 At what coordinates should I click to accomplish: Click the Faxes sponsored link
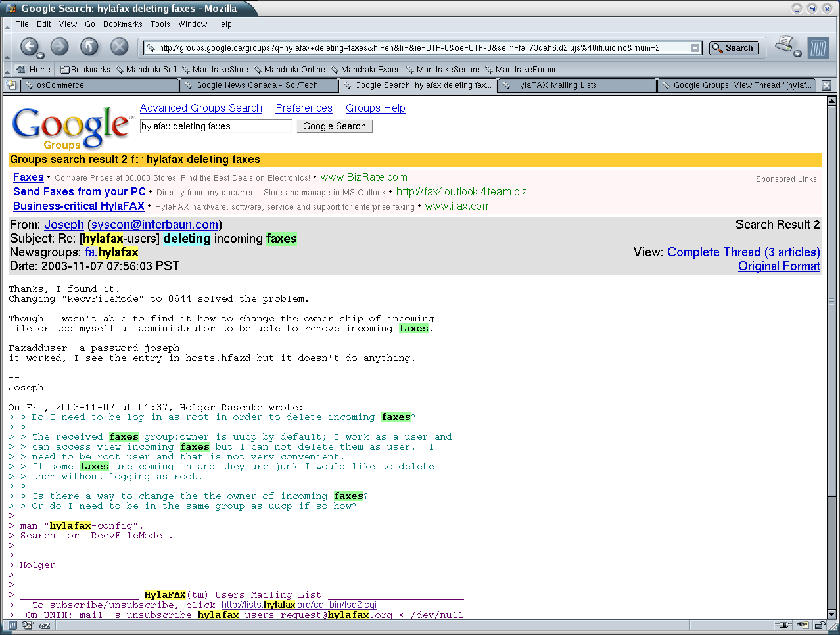pyautogui.click(x=28, y=177)
